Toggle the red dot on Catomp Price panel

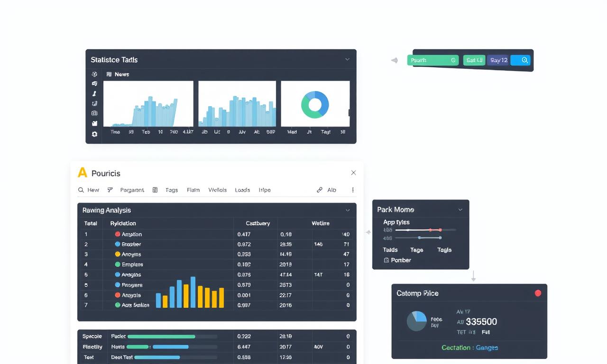538,293
